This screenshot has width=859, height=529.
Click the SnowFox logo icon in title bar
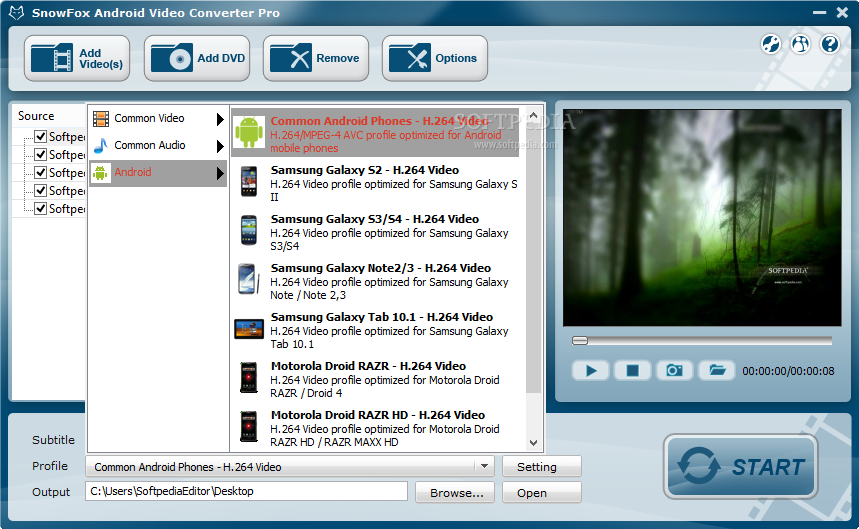coord(16,12)
